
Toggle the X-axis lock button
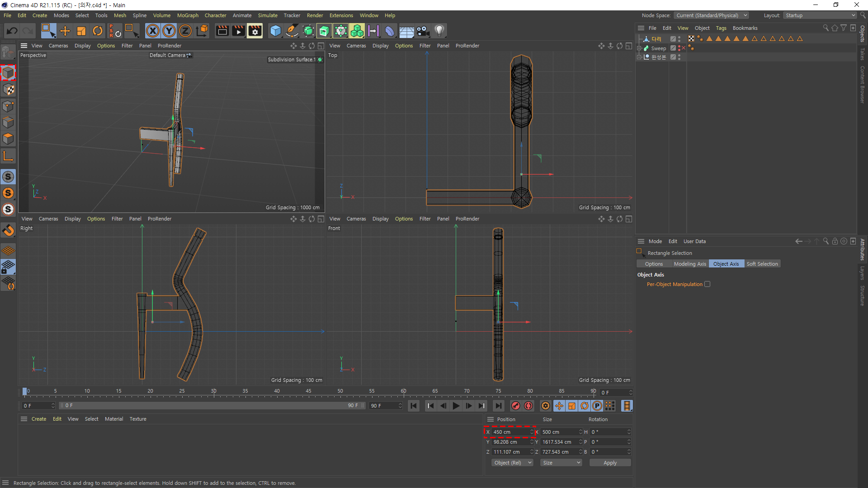click(x=153, y=31)
